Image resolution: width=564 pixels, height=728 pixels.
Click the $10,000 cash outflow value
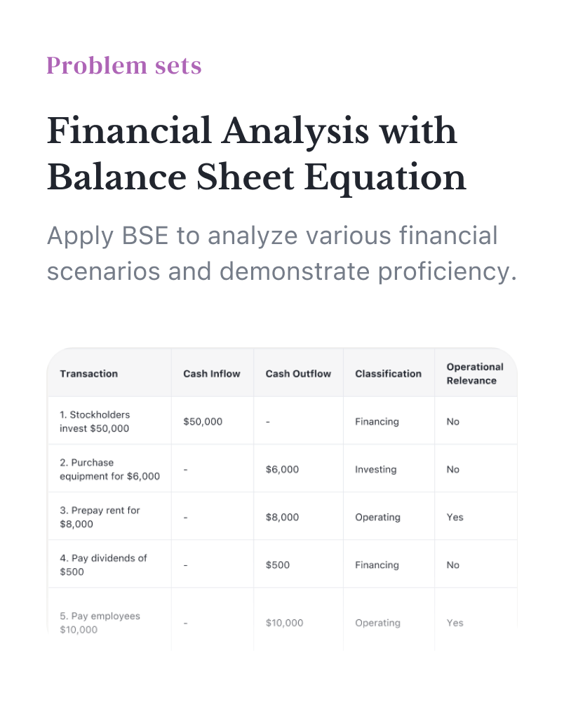[x=284, y=623]
